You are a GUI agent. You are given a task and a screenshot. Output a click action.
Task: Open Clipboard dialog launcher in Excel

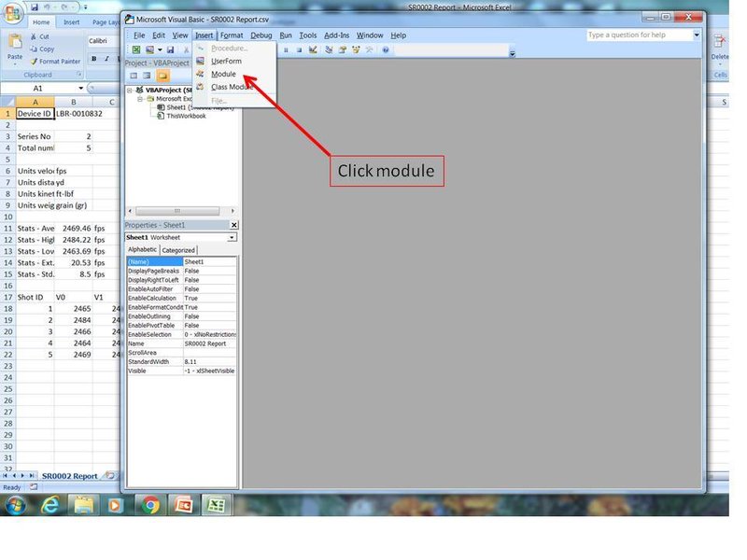[79, 75]
